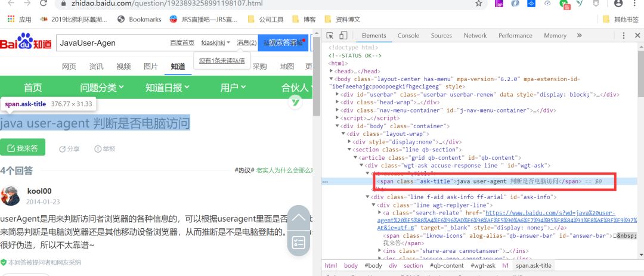Open the 其他书签 bookmark folder

pos(621,19)
